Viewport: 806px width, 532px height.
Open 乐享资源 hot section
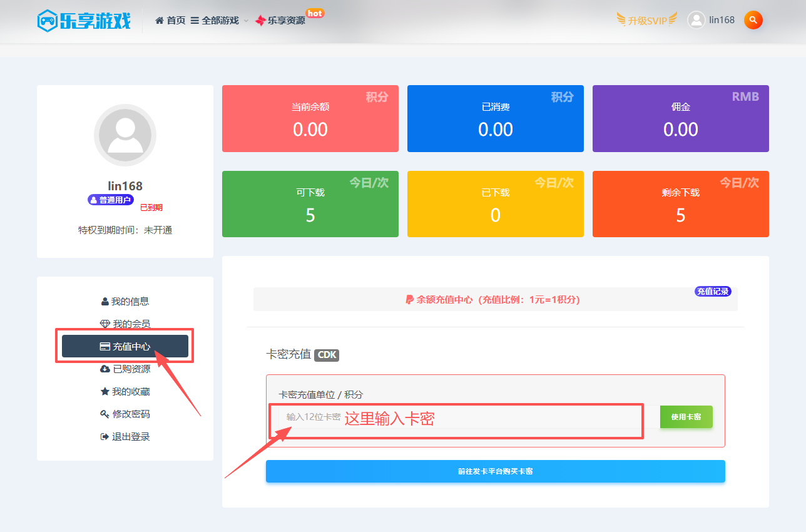[x=280, y=21]
